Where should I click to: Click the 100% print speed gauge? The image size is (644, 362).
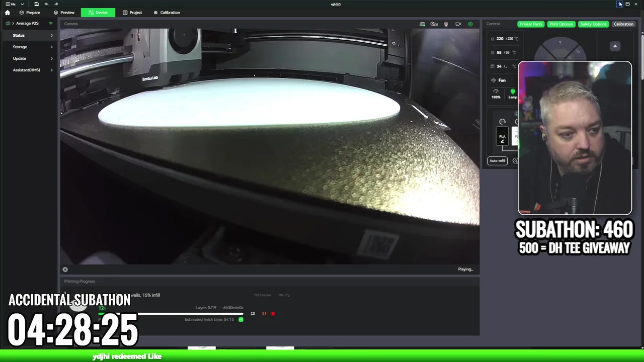point(496,94)
